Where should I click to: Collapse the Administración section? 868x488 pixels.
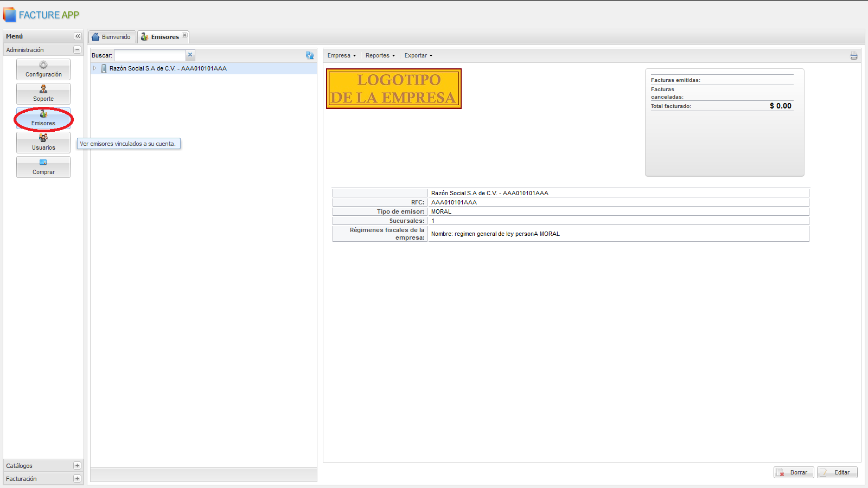point(77,50)
